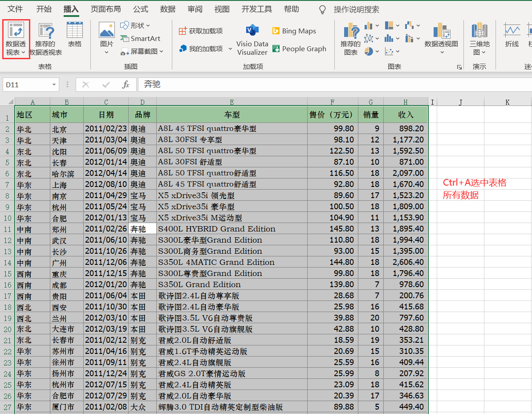Insert a pie or doughnut chart
The image size is (532, 414).
369,51
